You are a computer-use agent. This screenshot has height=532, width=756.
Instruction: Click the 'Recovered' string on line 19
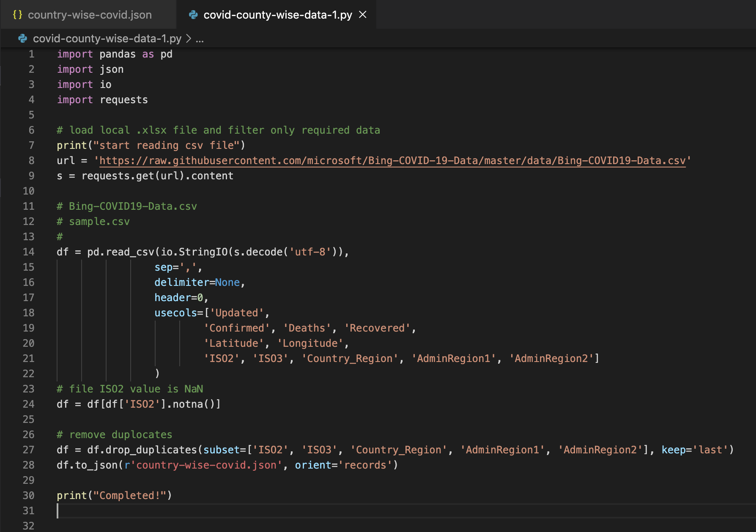pos(377,328)
